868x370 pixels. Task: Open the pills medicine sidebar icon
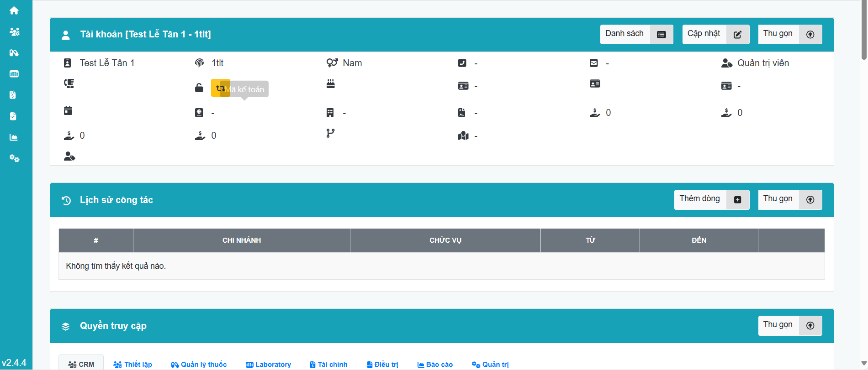point(14,53)
